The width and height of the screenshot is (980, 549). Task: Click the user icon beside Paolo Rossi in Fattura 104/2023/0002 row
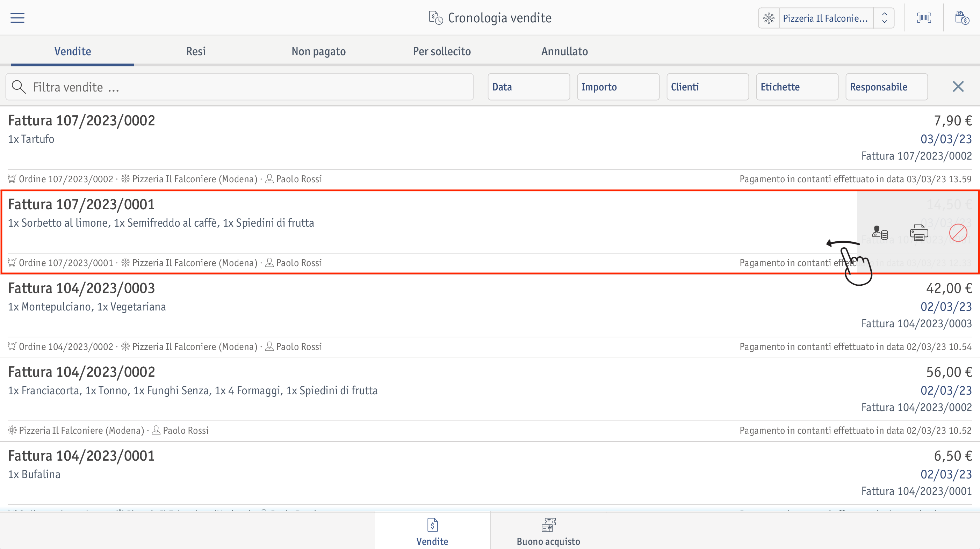[x=156, y=430]
